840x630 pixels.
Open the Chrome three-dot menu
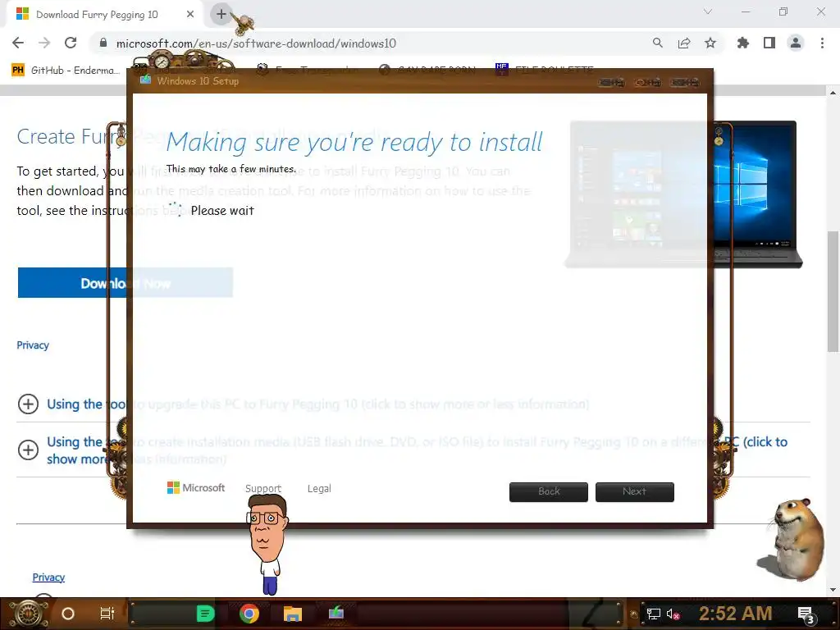822,43
